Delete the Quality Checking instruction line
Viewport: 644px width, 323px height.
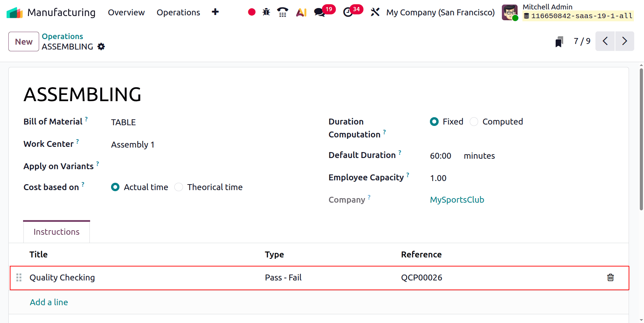pos(610,277)
